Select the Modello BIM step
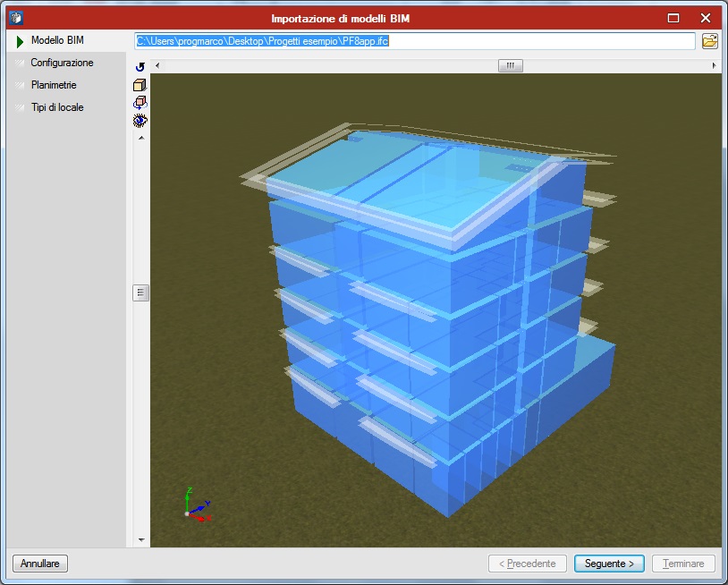The height and width of the screenshot is (585, 728). (57, 41)
